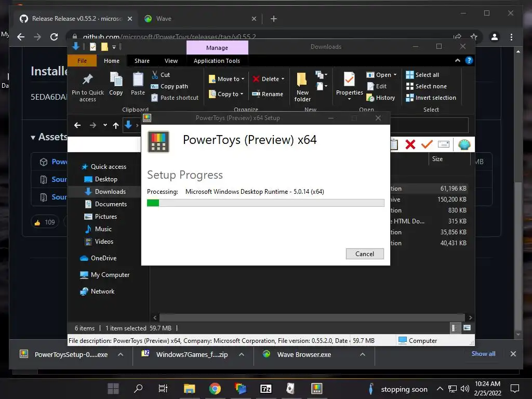
Task: Go up one folder level
Action: tap(116, 126)
